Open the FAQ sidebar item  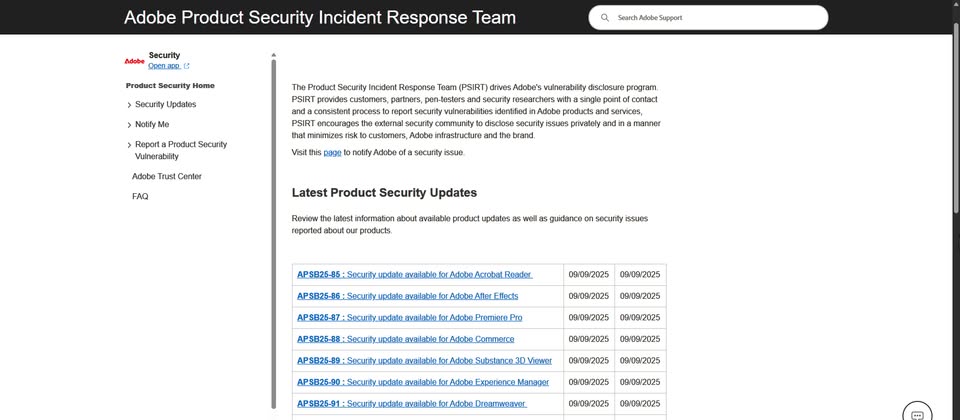click(140, 196)
